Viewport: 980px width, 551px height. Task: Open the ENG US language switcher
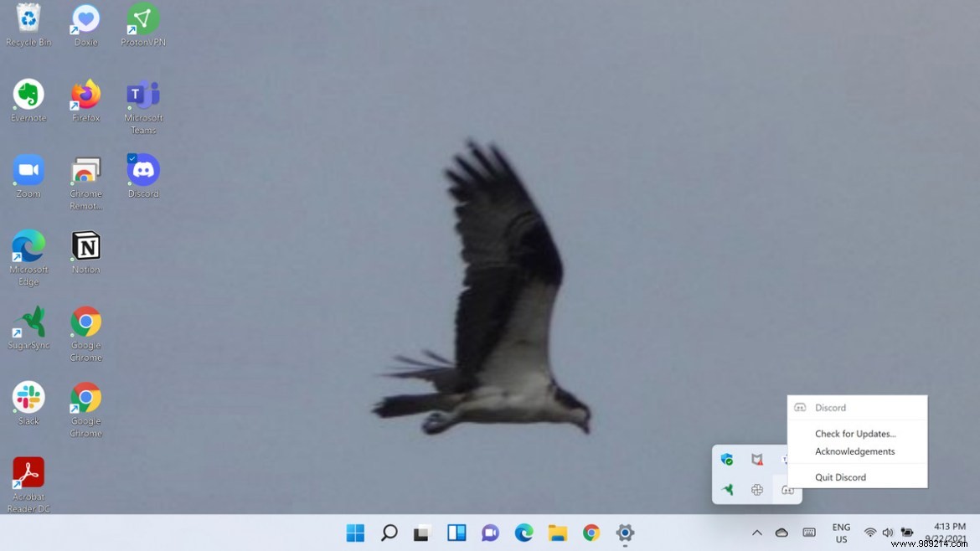pyautogui.click(x=841, y=533)
